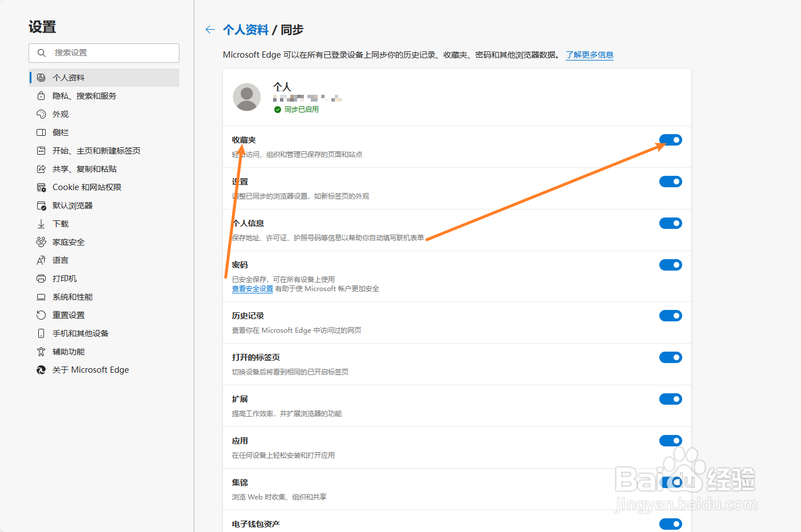Toggle the 密码 sync switch
Image resolution: width=801 pixels, height=532 pixels.
(671, 265)
